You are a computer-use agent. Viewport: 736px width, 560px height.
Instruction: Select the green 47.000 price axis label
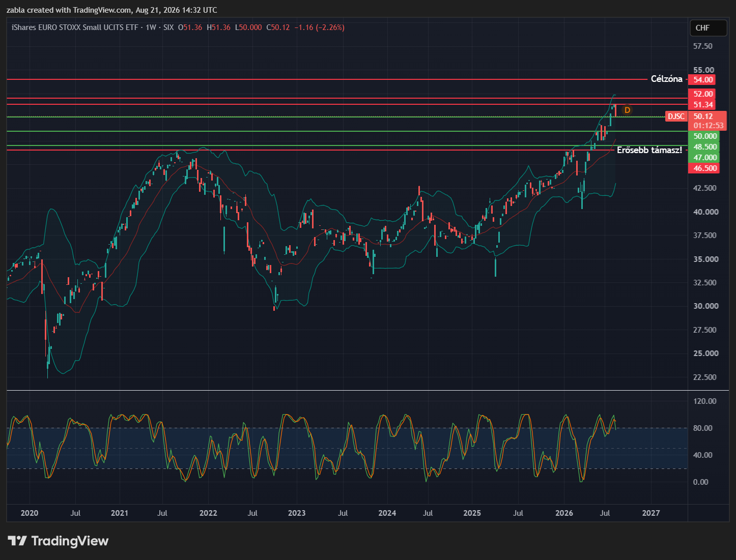(x=705, y=158)
